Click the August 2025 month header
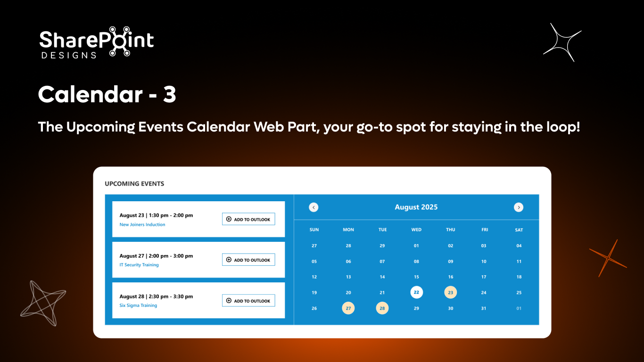 pyautogui.click(x=416, y=207)
